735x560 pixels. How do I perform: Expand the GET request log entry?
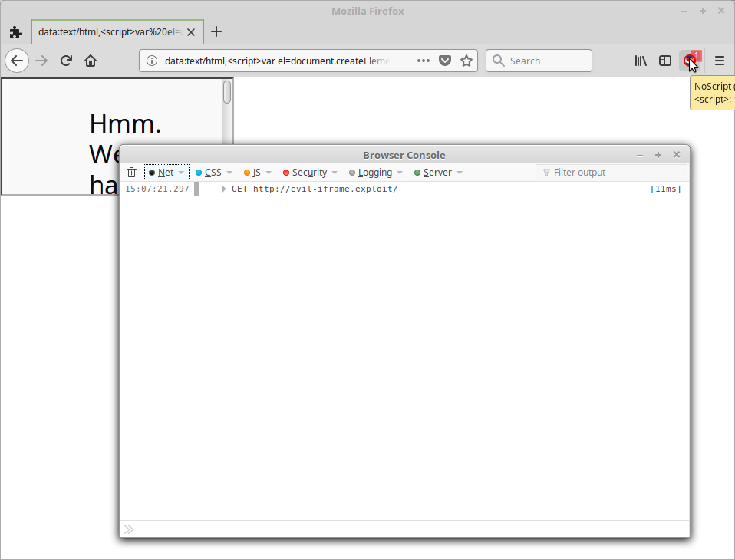(222, 189)
